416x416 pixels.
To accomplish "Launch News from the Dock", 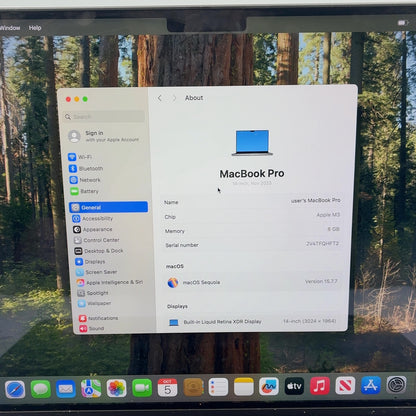I will click(x=345, y=385).
